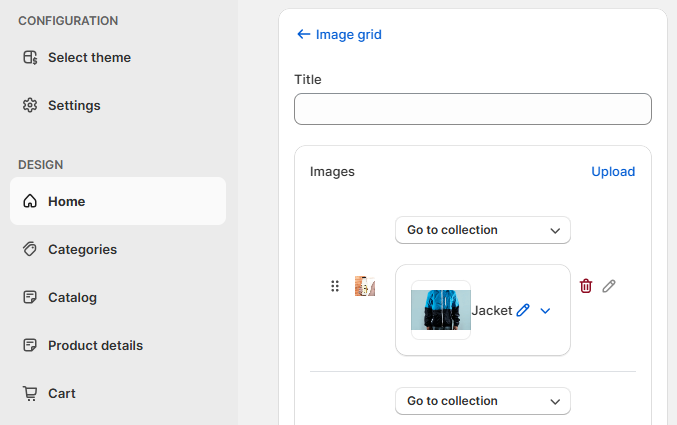This screenshot has height=425, width=677.
Task: Click the Jacket collection name text
Action: click(492, 311)
